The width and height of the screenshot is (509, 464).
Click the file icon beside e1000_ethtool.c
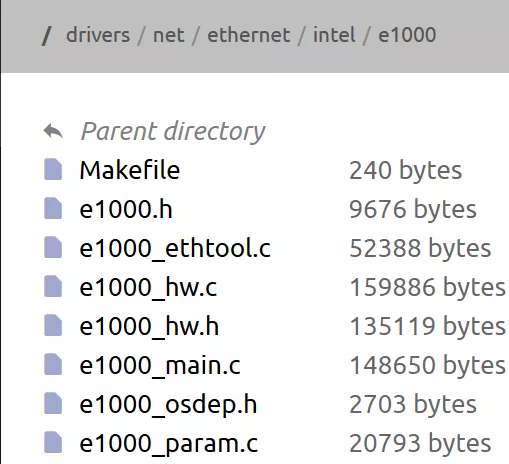tap(53, 247)
